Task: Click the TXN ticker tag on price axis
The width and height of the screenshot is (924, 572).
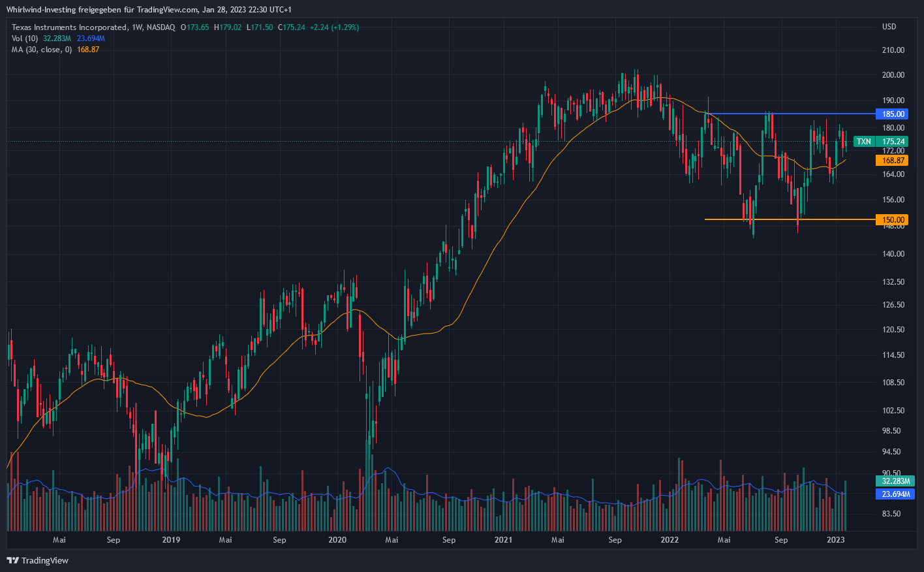Action: click(x=863, y=141)
